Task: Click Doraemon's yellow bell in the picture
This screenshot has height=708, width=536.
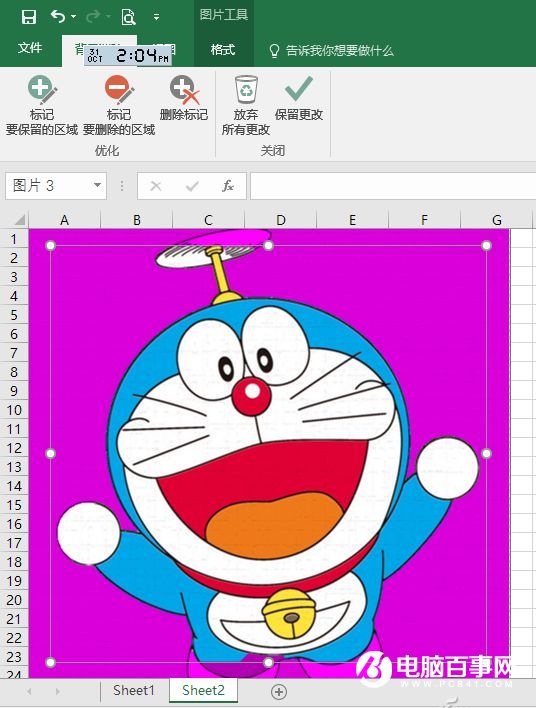Action: [x=289, y=612]
